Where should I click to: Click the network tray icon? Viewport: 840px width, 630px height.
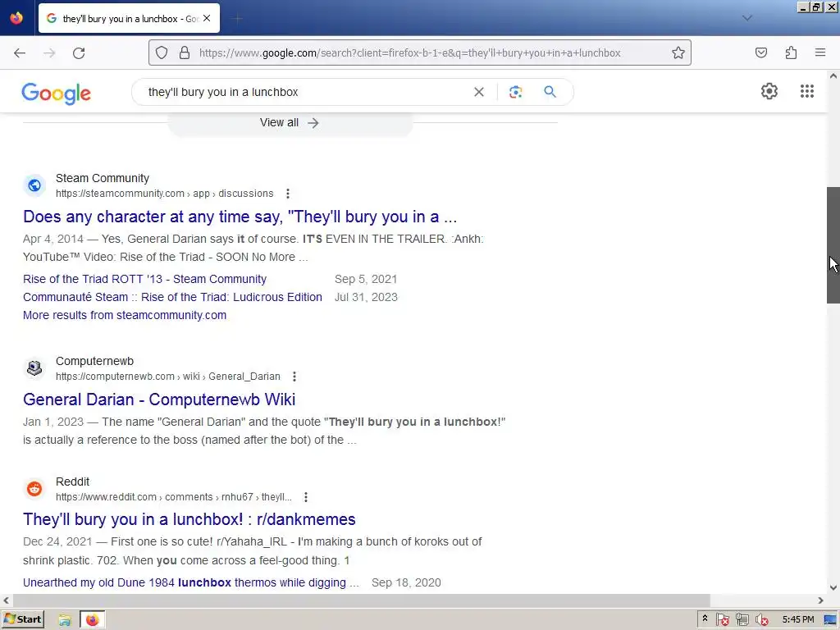pos(742,620)
